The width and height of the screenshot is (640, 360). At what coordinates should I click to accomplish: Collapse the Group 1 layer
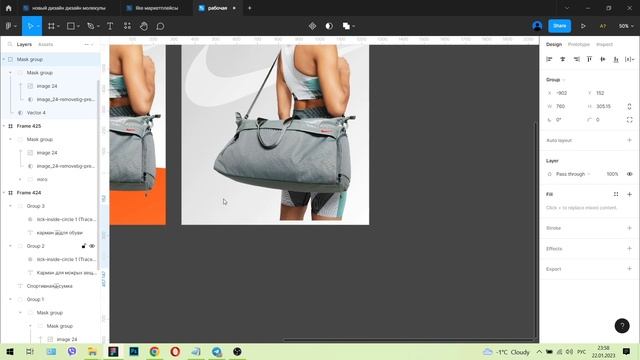[10, 300]
